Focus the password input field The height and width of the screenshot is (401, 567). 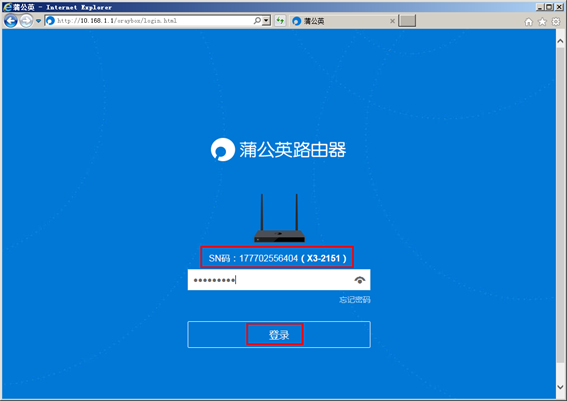point(279,280)
